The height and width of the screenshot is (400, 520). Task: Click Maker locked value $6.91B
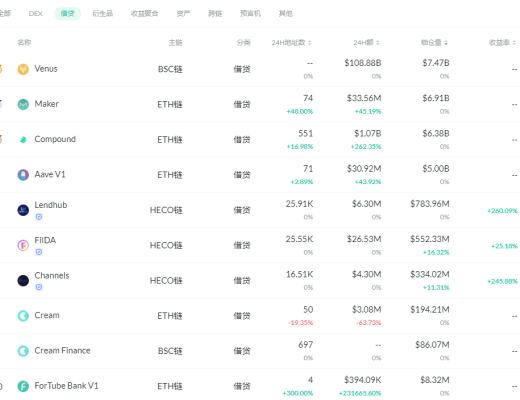coord(436,98)
